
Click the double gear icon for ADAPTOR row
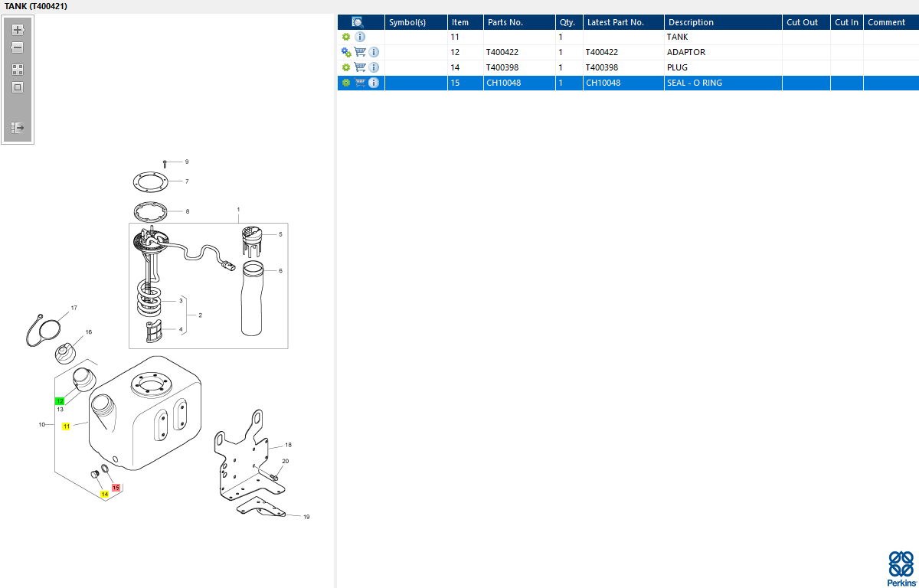coord(346,52)
